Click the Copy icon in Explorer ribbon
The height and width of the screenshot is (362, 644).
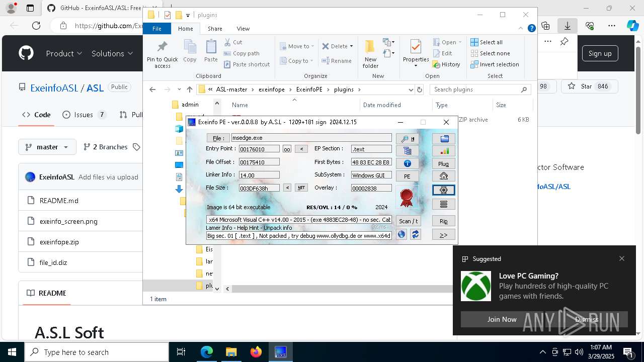(x=190, y=51)
